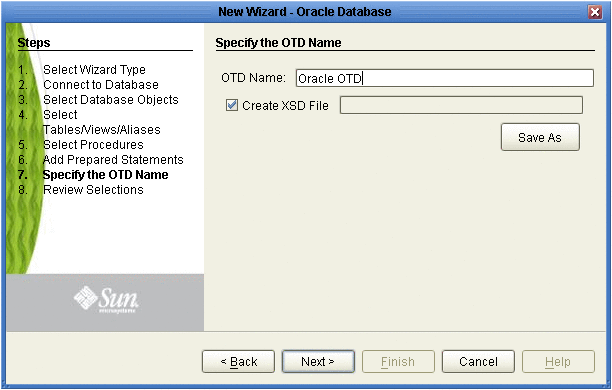Go to the previous step with Back

(238, 362)
